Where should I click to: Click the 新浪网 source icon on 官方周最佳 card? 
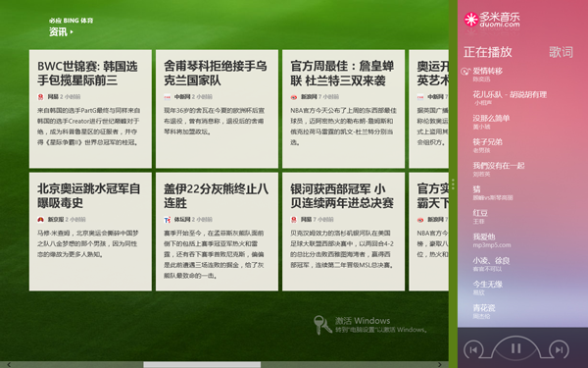294,97
